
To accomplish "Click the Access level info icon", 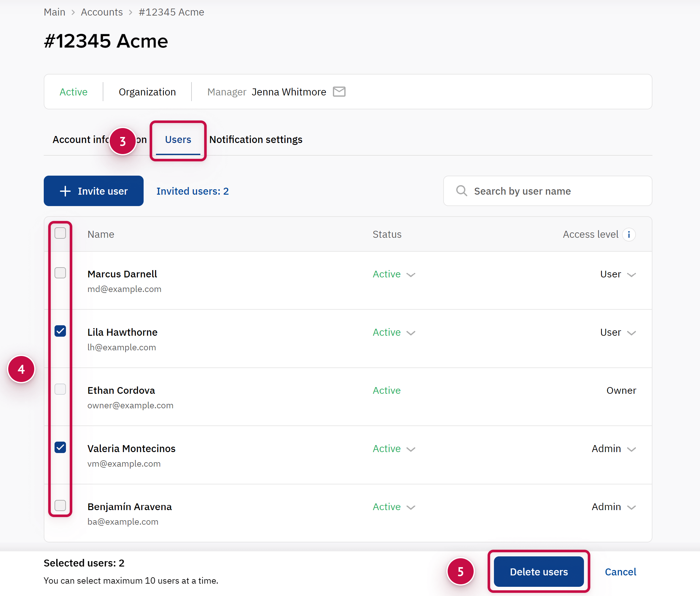I will click(629, 235).
